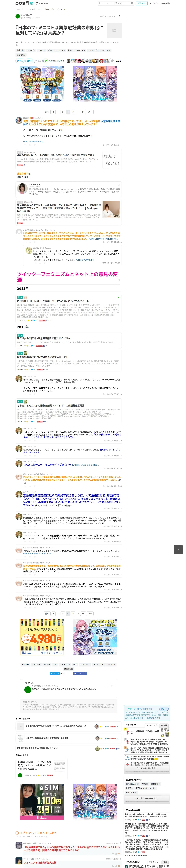Open twitter.com/ruriko_pillton link in tweet
This screenshot has width=186, height=868.
(x=86, y=465)
